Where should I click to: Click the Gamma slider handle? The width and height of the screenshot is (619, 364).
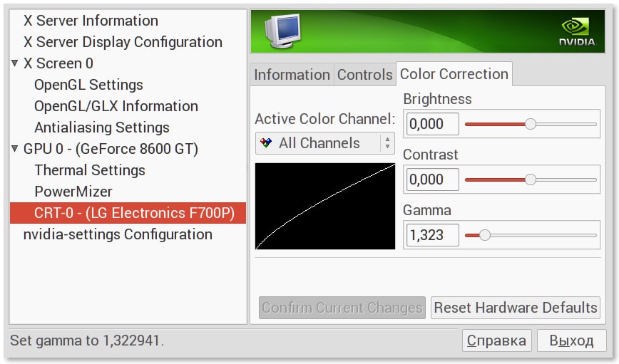coord(484,236)
